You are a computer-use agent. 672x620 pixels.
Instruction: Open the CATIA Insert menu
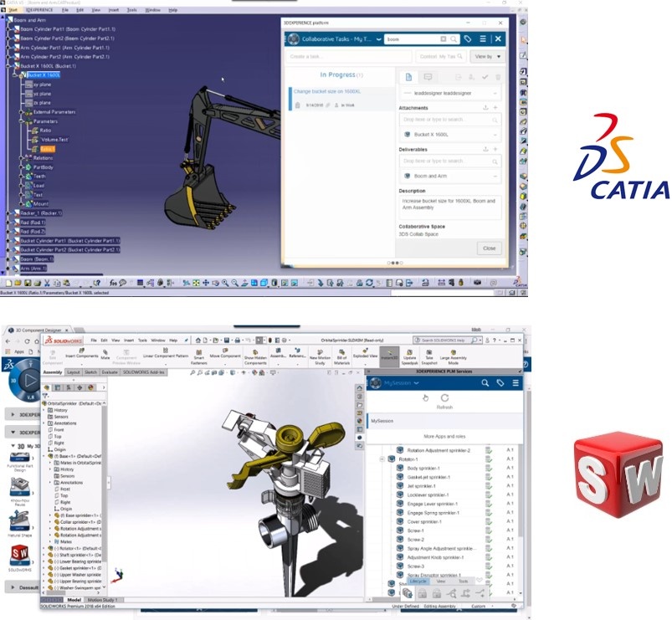click(114, 10)
